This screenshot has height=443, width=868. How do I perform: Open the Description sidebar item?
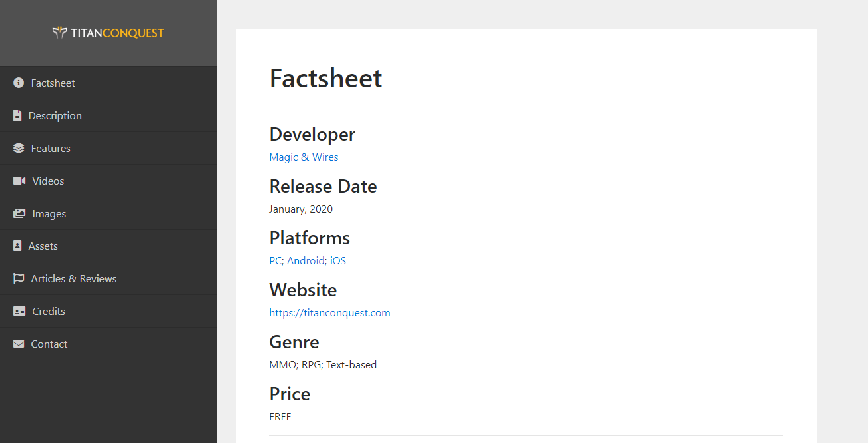pyautogui.click(x=108, y=115)
